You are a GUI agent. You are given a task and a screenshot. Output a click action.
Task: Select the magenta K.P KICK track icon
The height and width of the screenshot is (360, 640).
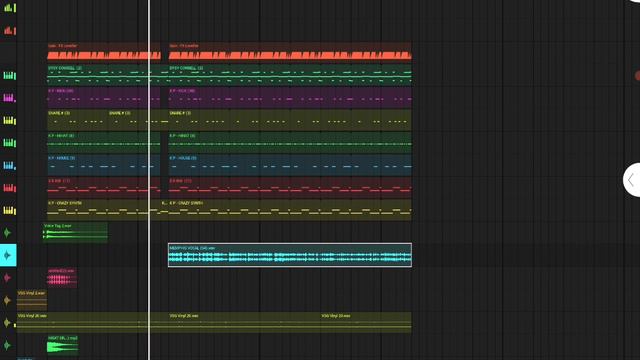pyautogui.click(x=9, y=98)
